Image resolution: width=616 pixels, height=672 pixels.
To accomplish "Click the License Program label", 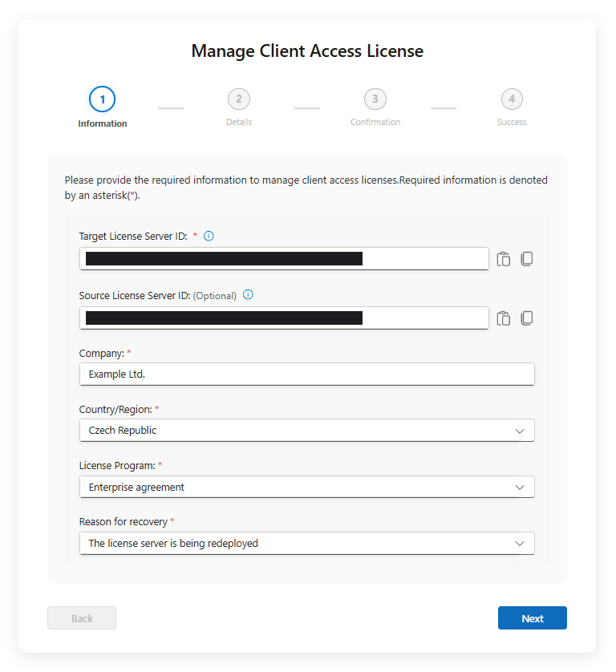I will click(x=117, y=466).
